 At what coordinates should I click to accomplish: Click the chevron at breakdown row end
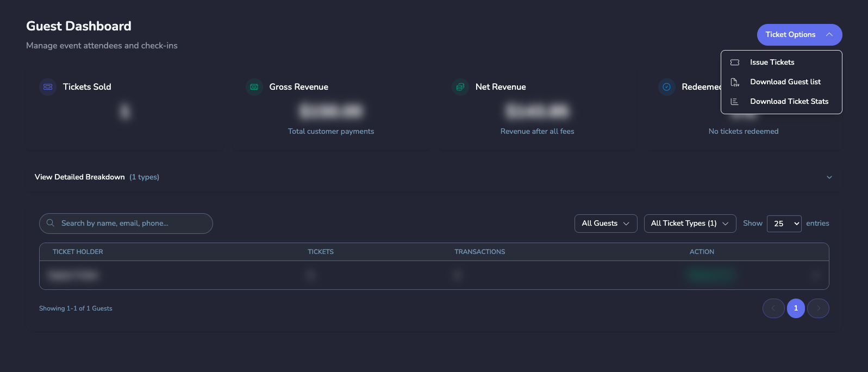[x=829, y=177]
